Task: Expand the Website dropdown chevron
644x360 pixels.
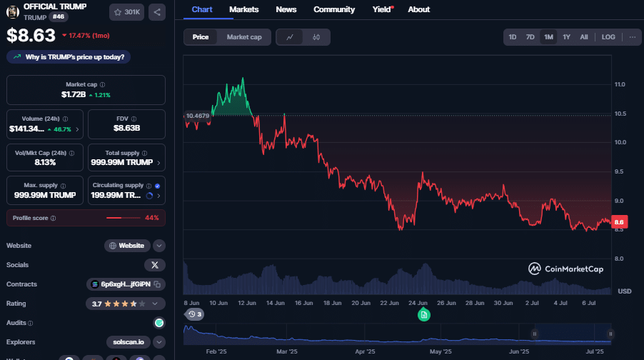Action: [159, 246]
